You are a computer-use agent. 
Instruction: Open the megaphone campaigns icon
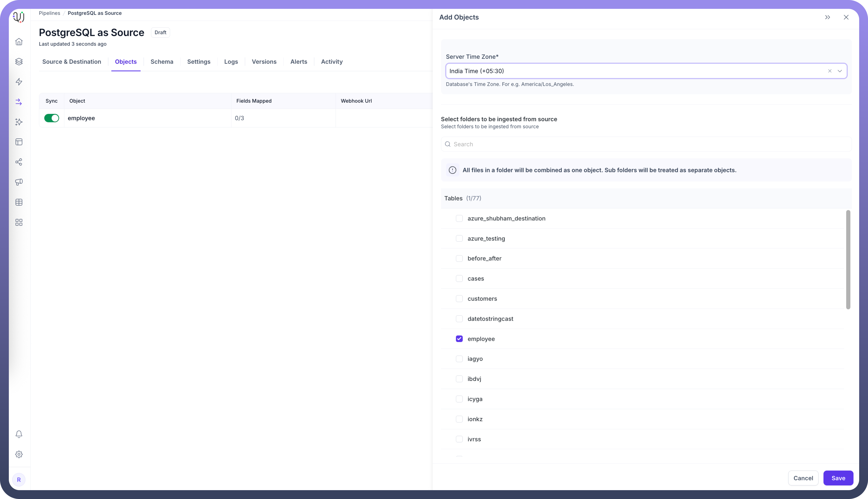(19, 182)
